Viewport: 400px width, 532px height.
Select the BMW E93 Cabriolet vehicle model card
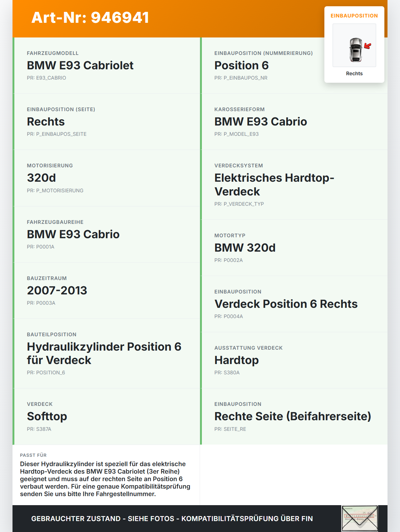[x=106, y=66]
